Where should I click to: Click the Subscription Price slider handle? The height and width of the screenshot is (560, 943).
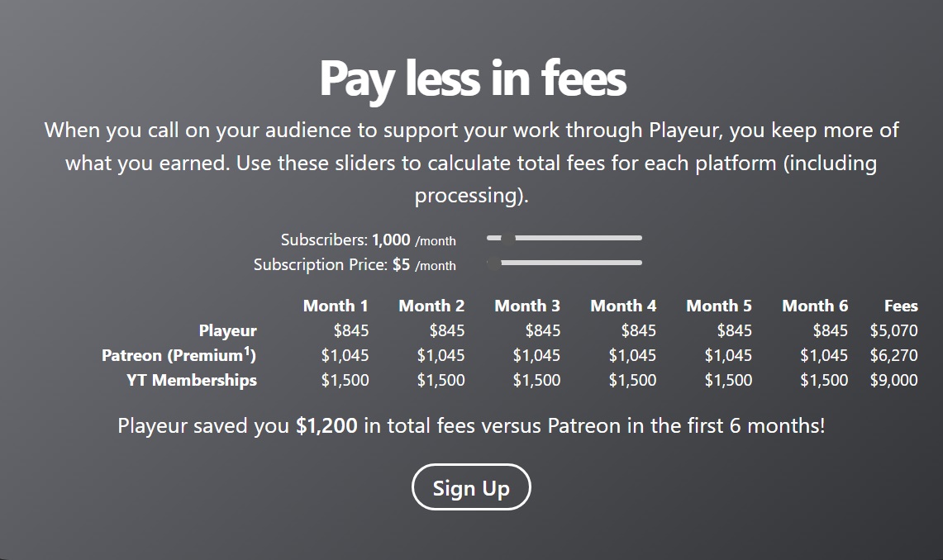tap(494, 263)
